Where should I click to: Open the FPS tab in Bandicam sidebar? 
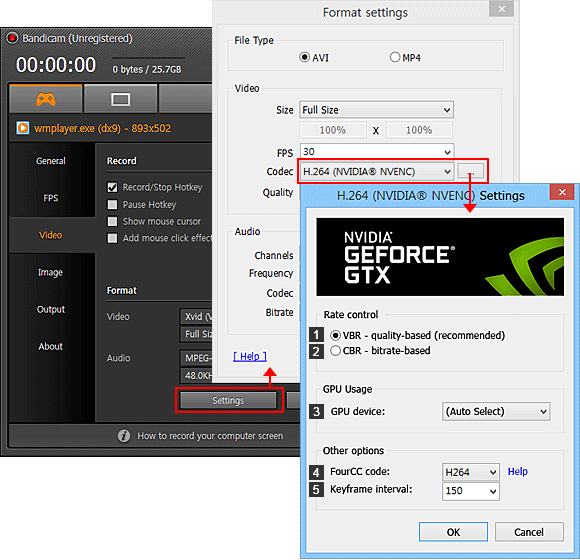(51, 198)
